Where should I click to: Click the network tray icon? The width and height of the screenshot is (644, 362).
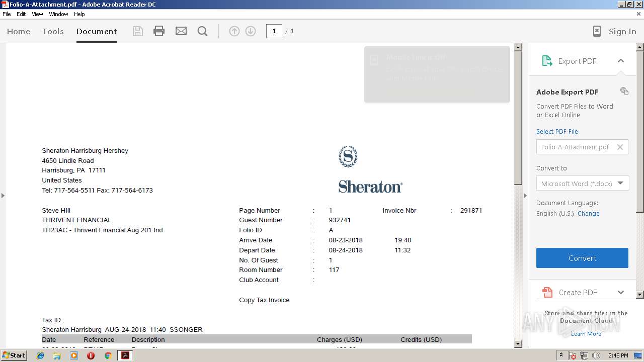(x=584, y=355)
